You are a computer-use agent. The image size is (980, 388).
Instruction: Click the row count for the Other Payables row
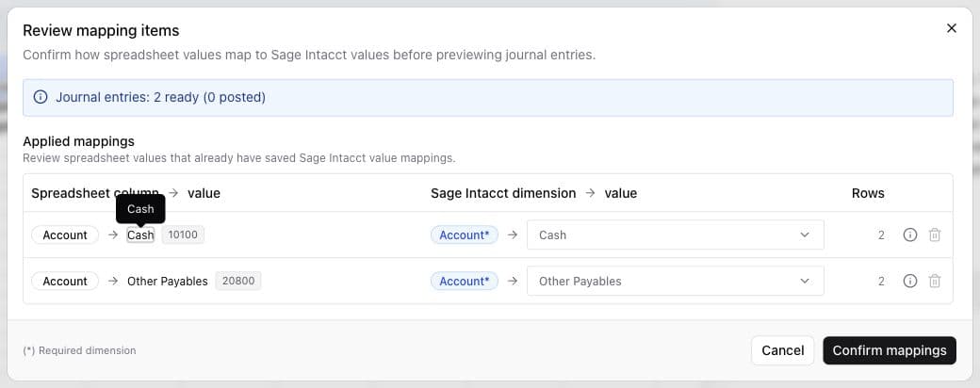click(881, 282)
